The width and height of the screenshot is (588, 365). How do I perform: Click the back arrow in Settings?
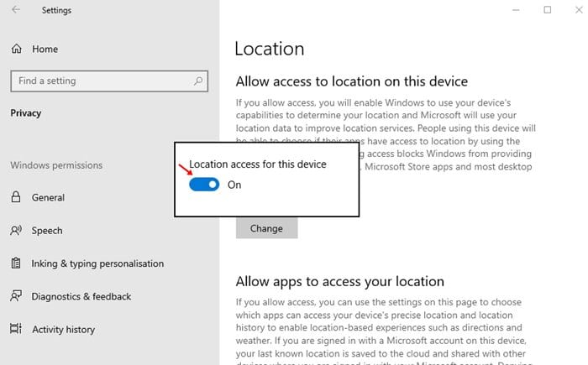18,10
